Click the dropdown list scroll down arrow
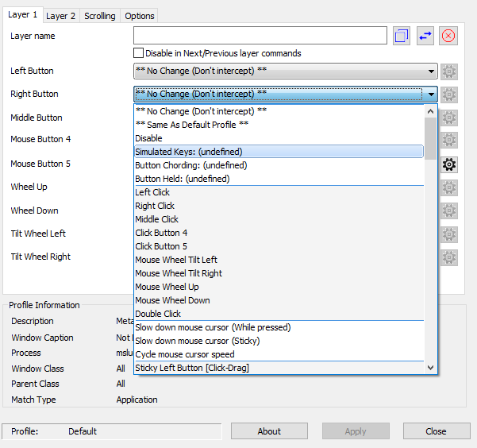The image size is (477, 448). click(431, 368)
